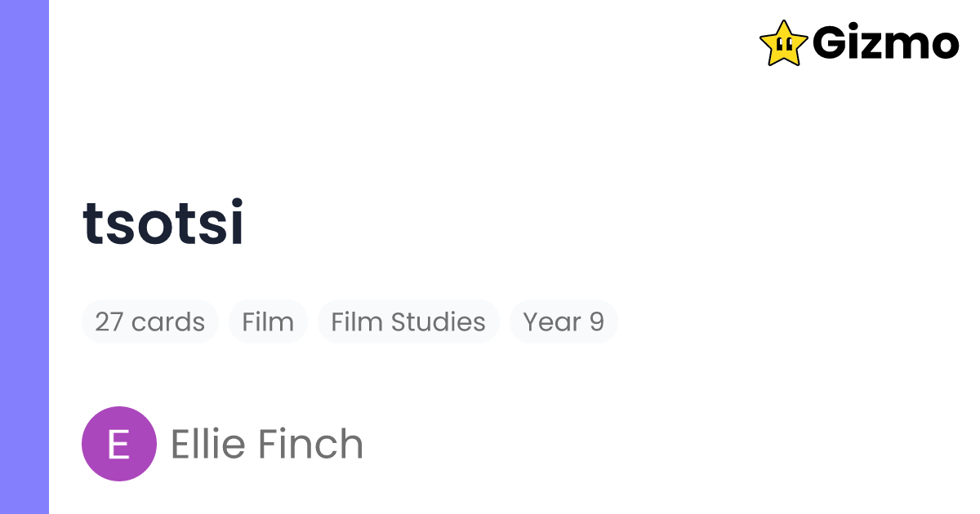View the card count chip
The image size is (980, 514).
click(x=150, y=321)
